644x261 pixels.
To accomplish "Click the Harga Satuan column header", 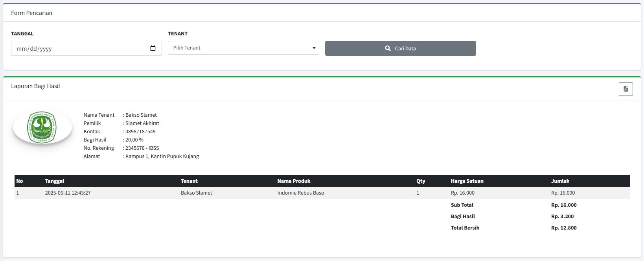I will tap(467, 181).
